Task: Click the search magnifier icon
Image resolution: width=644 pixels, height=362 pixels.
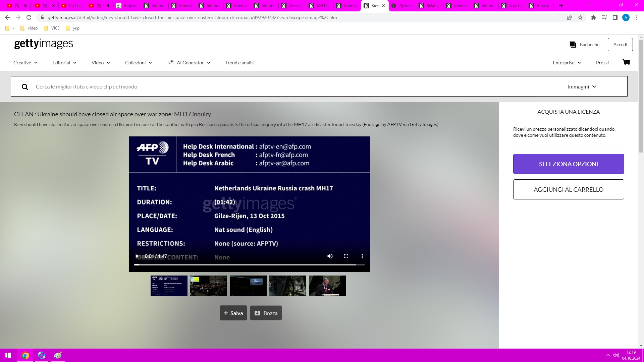Action: click(25, 87)
